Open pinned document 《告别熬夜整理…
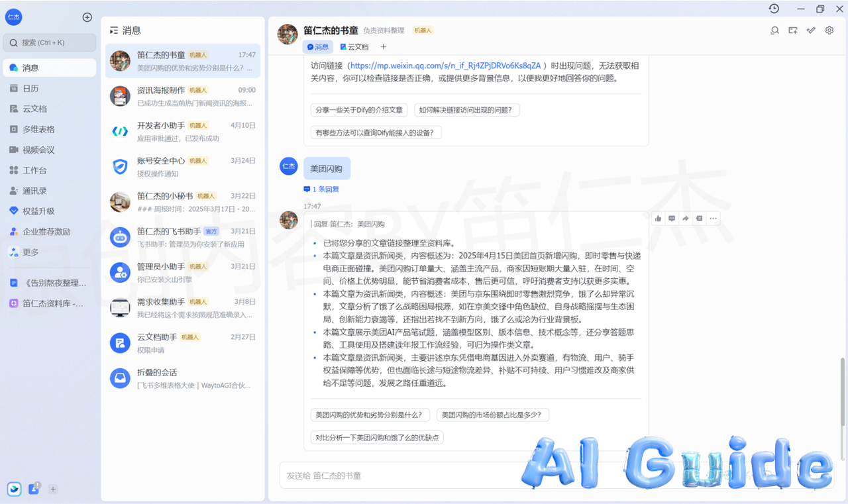Viewport: 848px width, 504px height. [x=50, y=283]
